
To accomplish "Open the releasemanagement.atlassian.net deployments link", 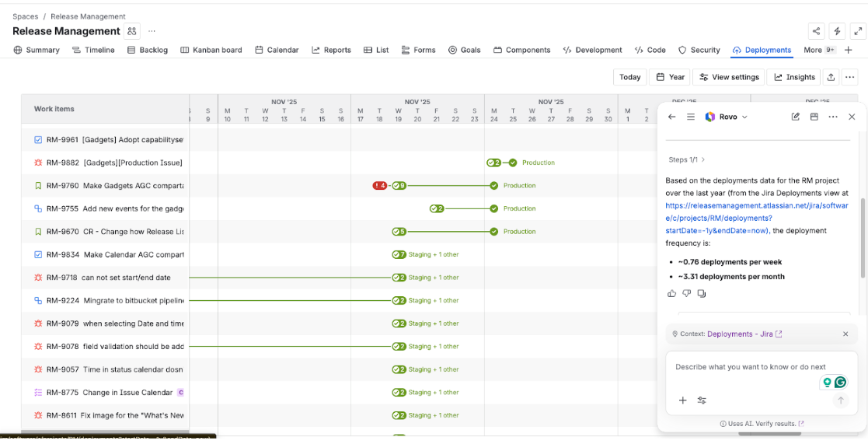I will tap(756, 218).
